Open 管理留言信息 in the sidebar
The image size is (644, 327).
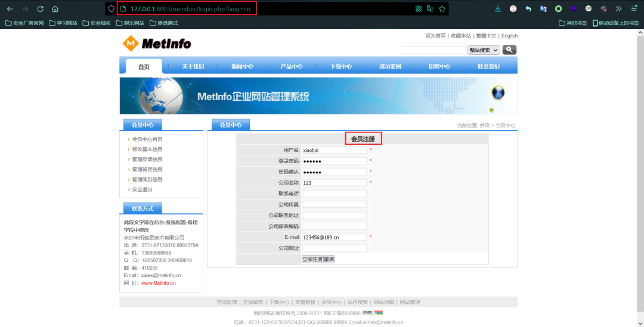(147, 169)
